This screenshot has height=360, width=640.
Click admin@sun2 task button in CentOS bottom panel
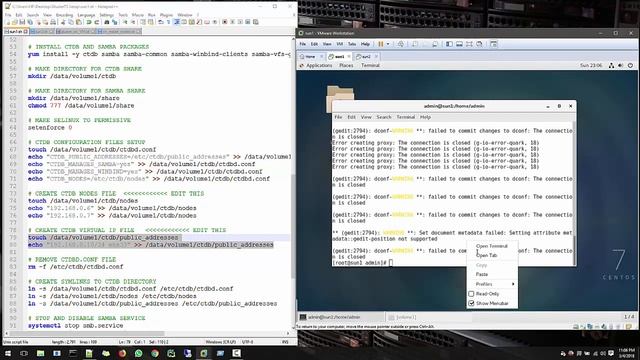tap(341, 317)
